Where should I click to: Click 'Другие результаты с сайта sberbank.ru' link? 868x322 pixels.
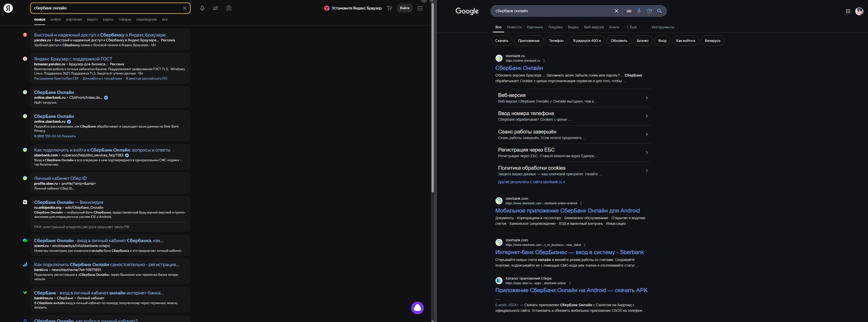[x=531, y=182]
